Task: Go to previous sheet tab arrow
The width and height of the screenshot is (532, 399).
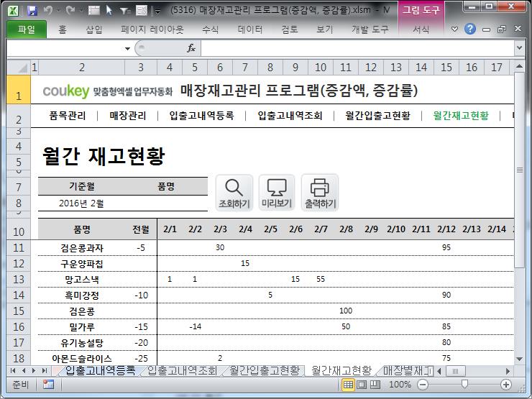Action: 24,370
